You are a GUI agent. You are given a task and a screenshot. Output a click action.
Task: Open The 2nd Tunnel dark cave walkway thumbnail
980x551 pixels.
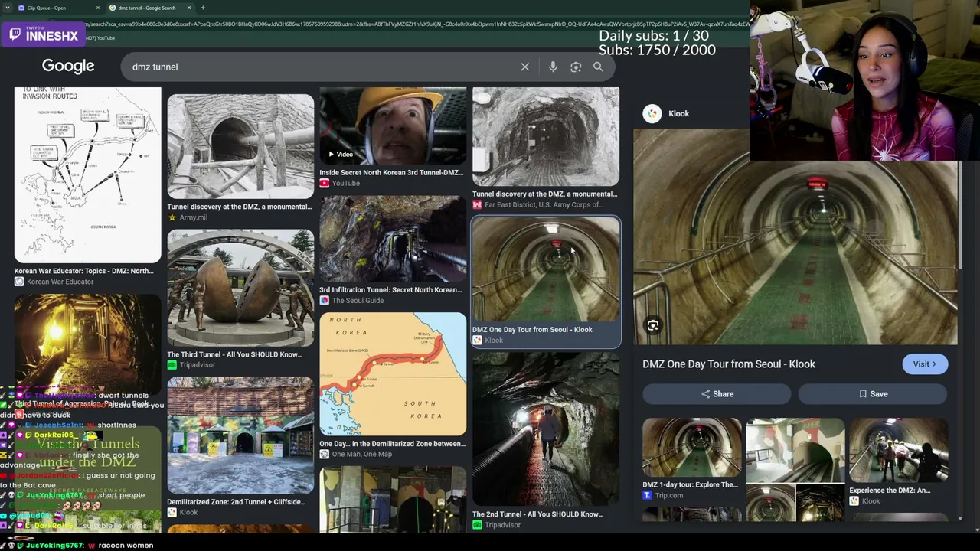click(546, 429)
